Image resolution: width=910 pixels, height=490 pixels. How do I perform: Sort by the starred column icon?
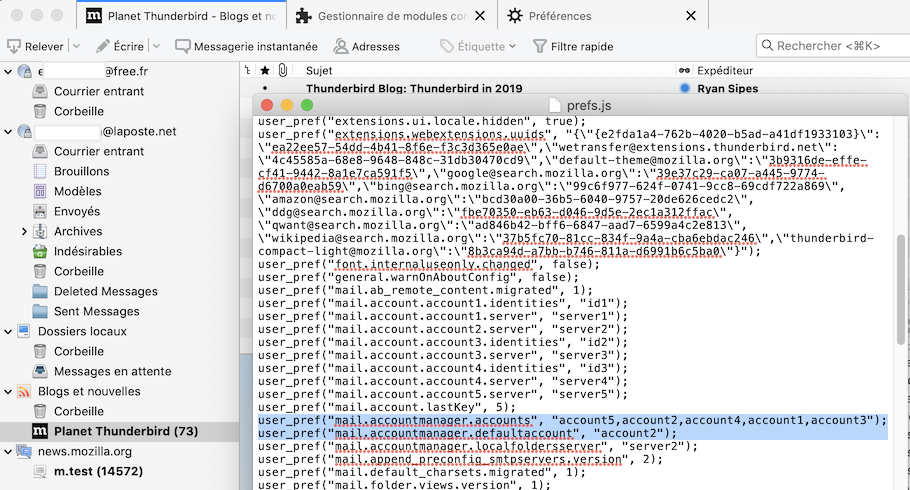[x=265, y=70]
